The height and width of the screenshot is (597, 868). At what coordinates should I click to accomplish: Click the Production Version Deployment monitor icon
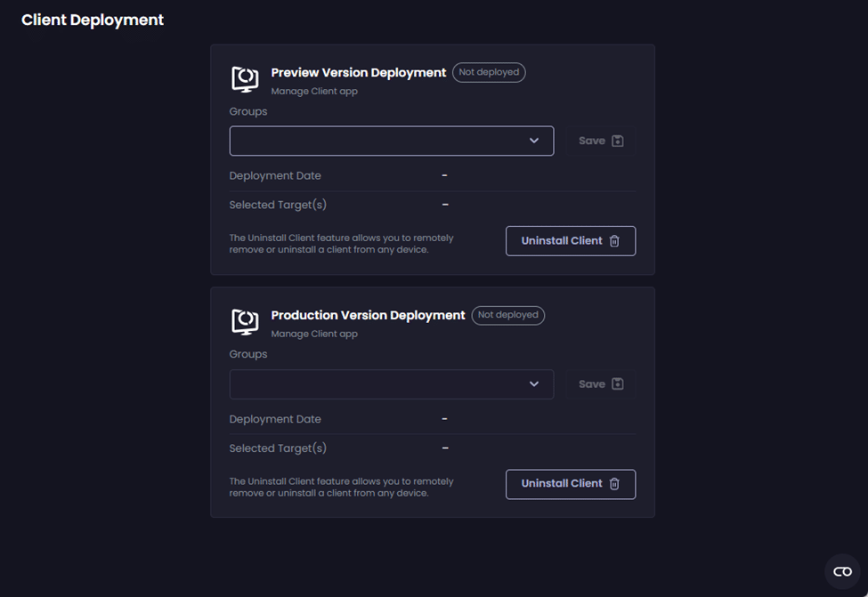coord(245,321)
